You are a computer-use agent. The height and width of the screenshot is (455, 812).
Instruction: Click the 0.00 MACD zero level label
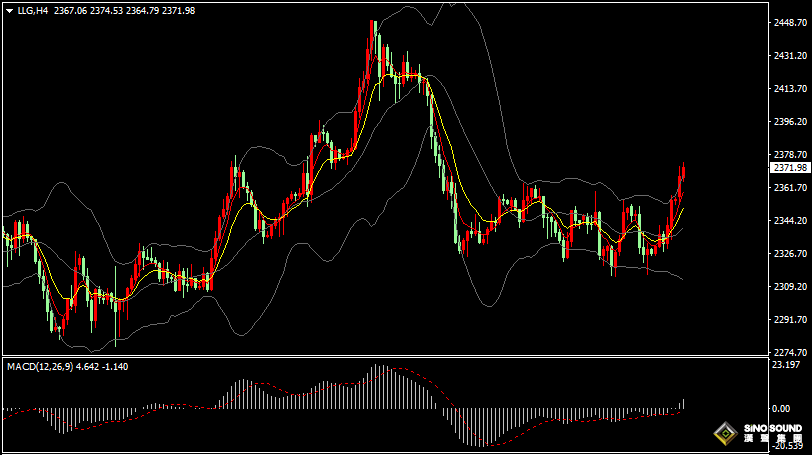(x=781, y=409)
